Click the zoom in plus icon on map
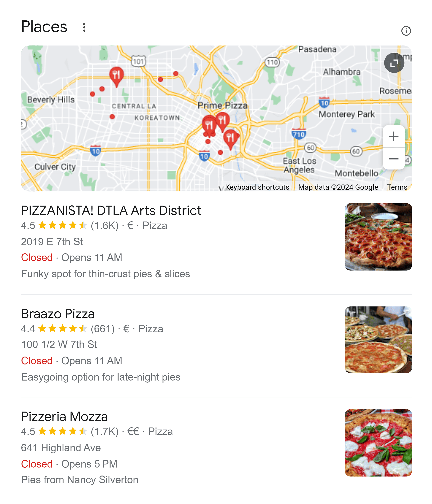Viewport: 432px width, 504px height. tap(394, 136)
